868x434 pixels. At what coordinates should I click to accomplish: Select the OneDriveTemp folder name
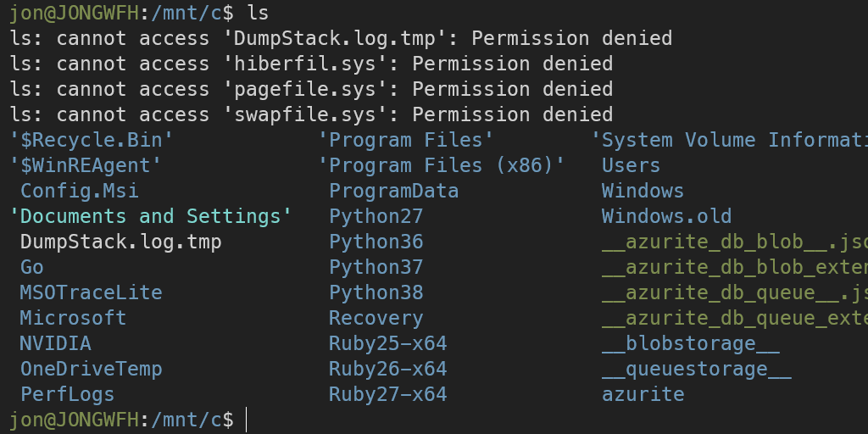point(91,369)
